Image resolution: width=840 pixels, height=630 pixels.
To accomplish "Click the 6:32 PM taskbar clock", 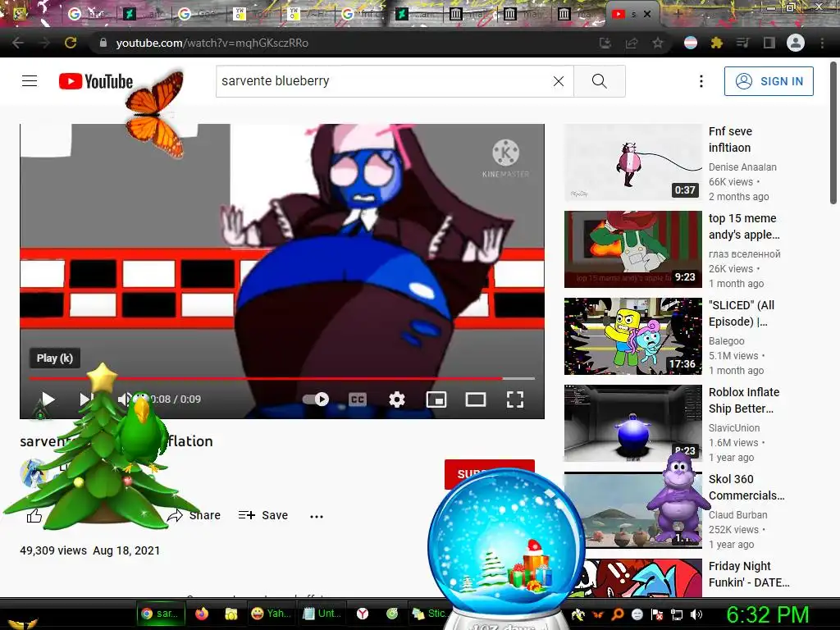I will [x=767, y=614].
